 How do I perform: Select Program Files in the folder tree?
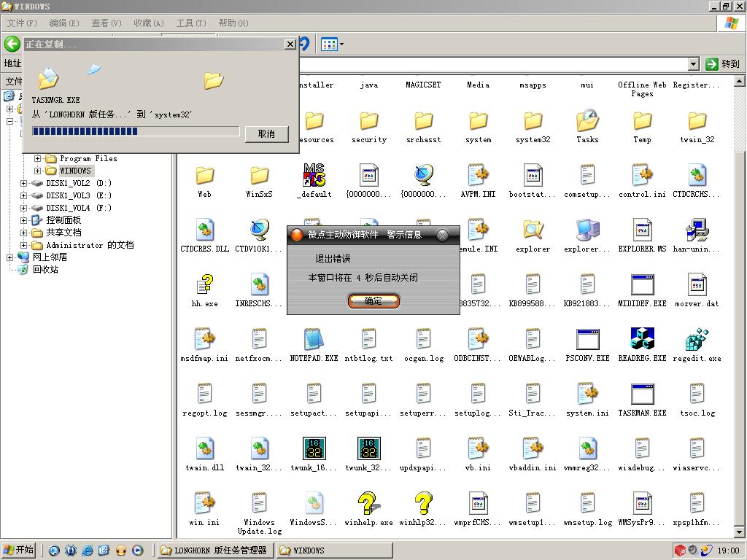pos(88,158)
